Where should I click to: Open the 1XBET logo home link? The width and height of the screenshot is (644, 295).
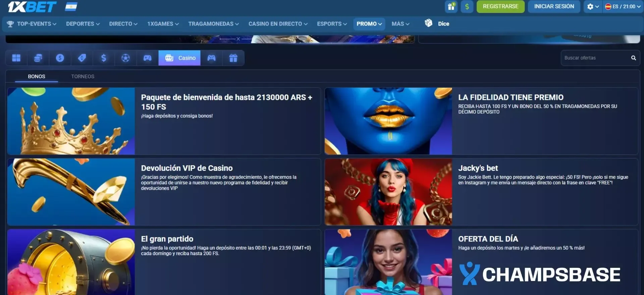[x=32, y=6]
